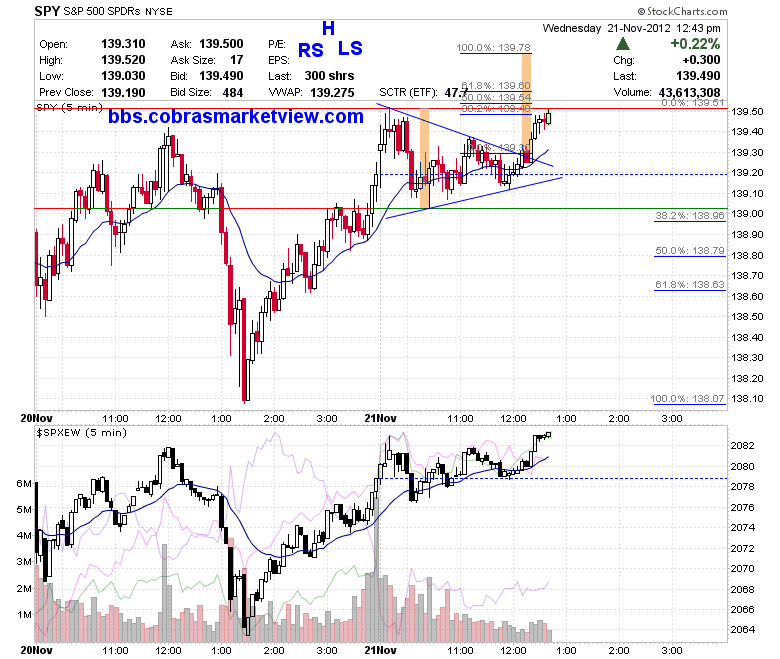Click the $SPXEW (5 min) panel label
This screenshot has height=659, width=780.
[82, 432]
